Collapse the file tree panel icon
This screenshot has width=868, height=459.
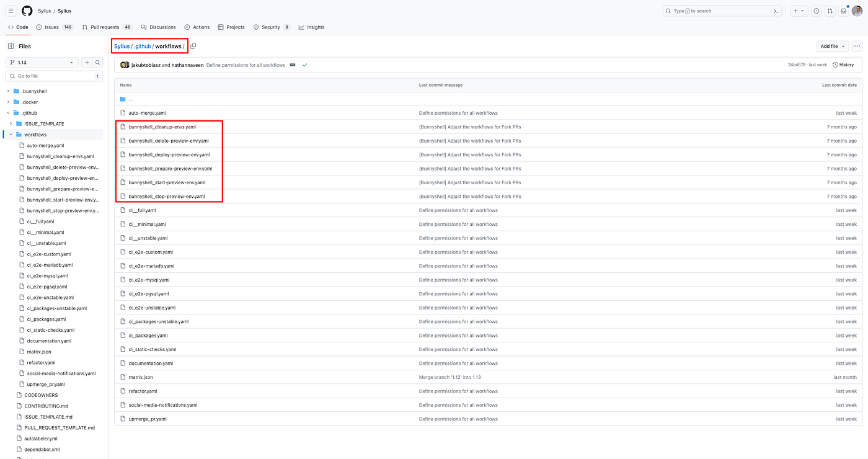(11, 46)
